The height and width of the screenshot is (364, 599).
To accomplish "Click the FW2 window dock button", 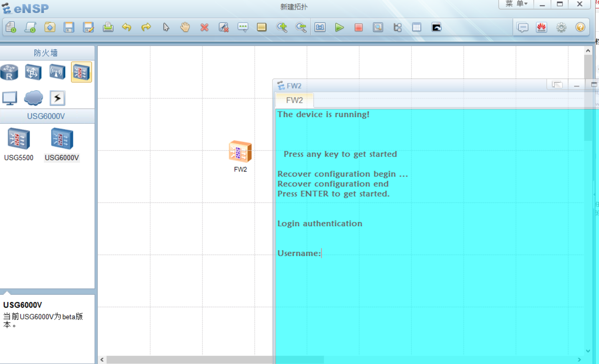I will pyautogui.click(x=557, y=85).
